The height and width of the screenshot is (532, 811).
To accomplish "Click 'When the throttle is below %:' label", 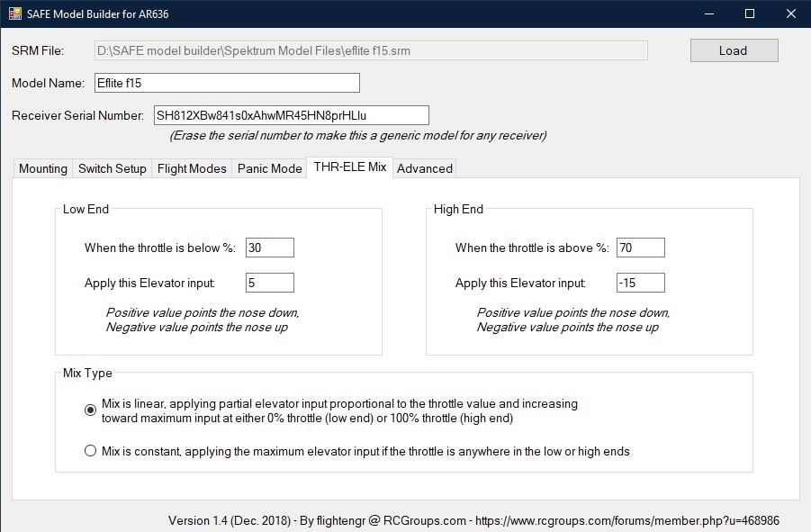I will (160, 248).
